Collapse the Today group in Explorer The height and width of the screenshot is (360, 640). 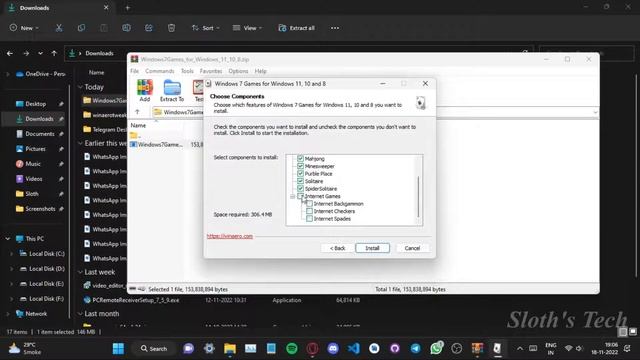pyautogui.click(x=80, y=87)
